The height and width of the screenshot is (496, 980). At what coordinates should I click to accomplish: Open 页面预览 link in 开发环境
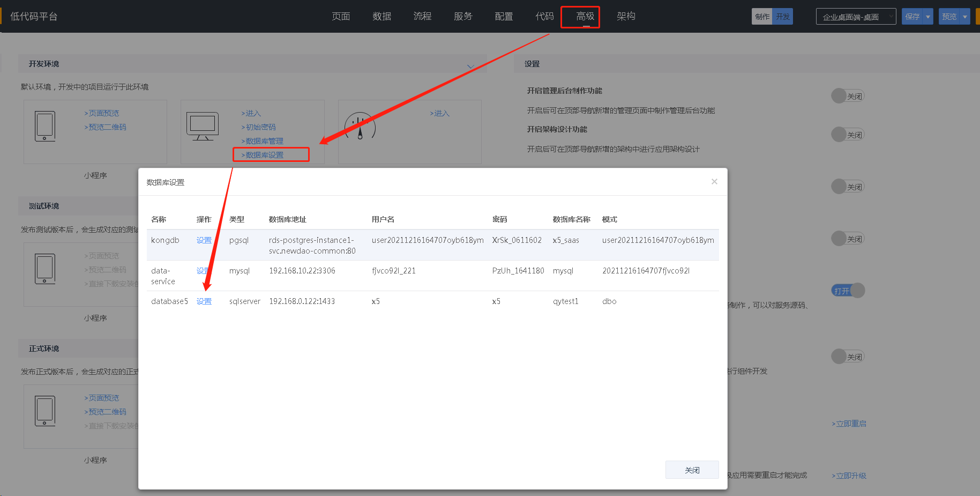pyautogui.click(x=102, y=113)
